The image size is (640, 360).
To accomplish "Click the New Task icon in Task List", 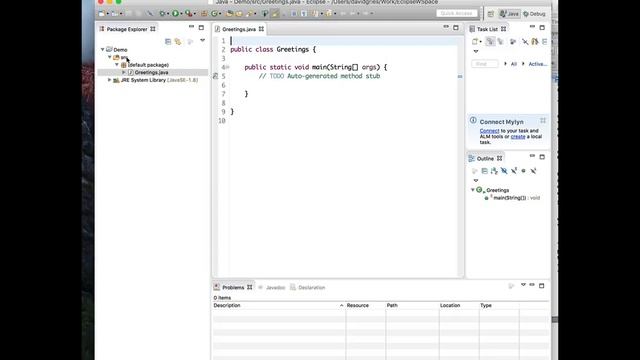I will (x=475, y=42).
